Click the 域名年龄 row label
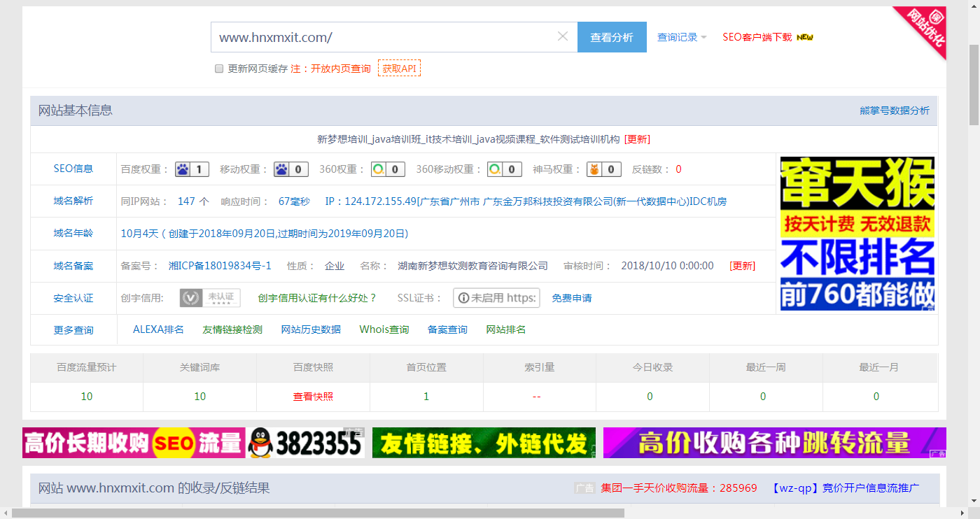 click(73, 233)
